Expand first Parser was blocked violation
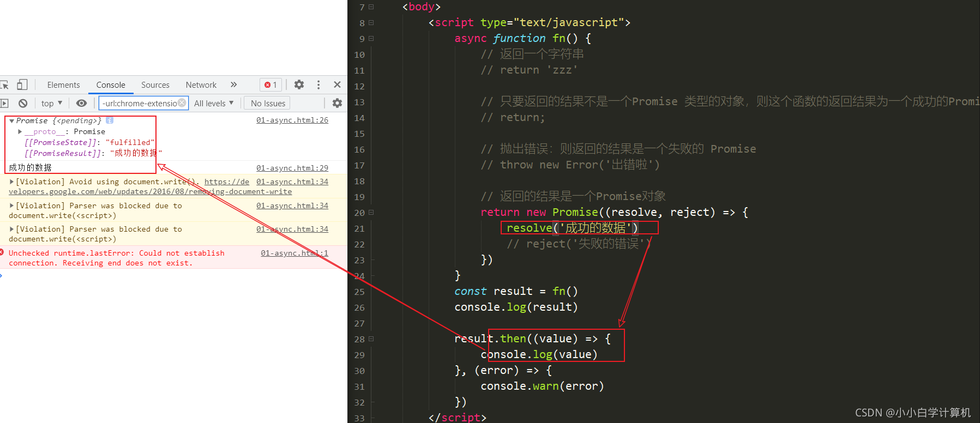Image resolution: width=980 pixels, height=423 pixels. click(12, 206)
